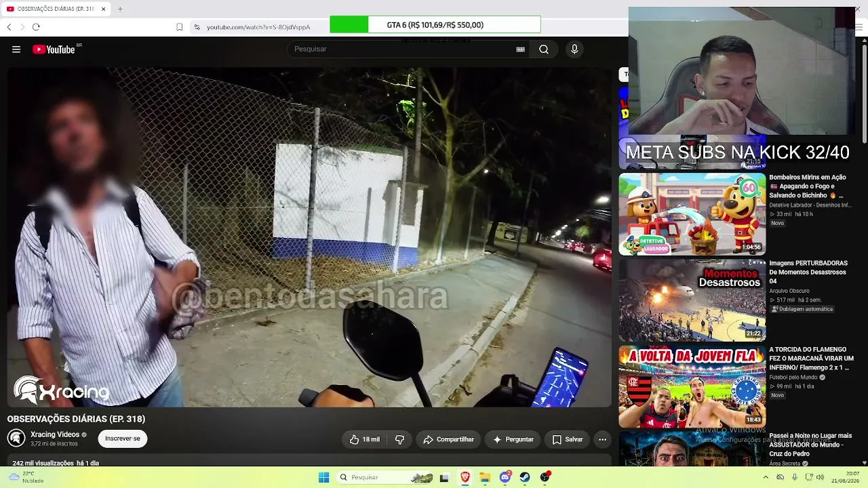Share the video via Compartilhar

point(448,439)
